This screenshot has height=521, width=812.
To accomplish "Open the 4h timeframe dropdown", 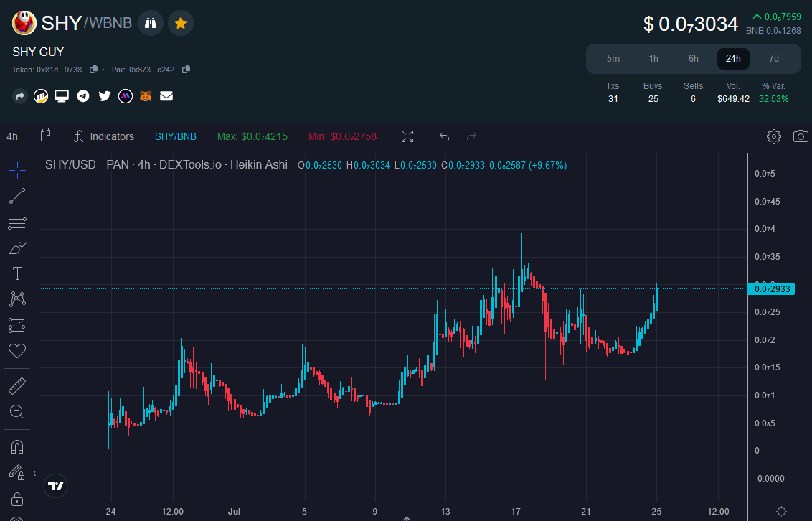I will 12,136.
